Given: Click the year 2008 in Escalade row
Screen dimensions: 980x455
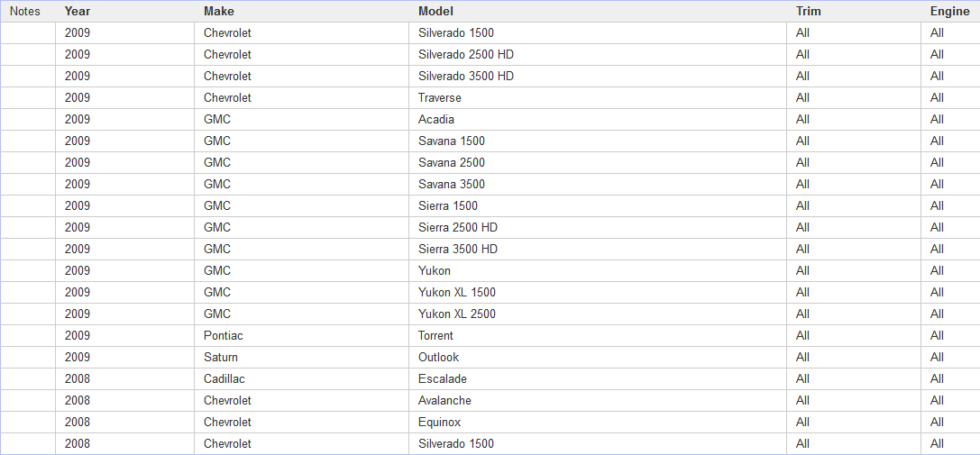Looking at the screenshot, I should (x=125, y=378).
